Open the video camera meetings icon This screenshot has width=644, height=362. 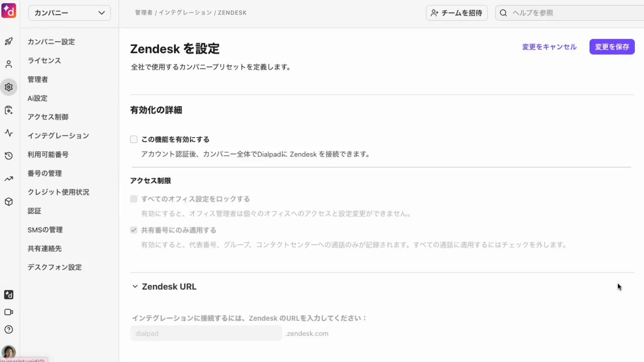[9, 312]
